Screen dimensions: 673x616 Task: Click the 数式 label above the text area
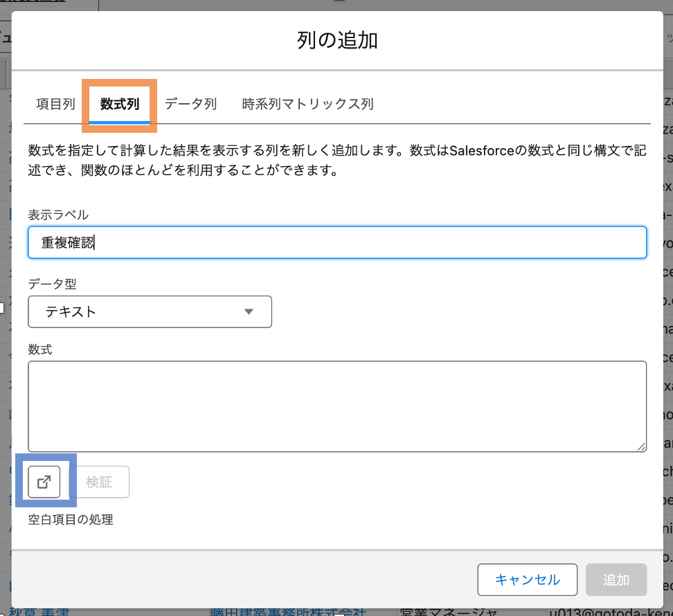point(40,350)
